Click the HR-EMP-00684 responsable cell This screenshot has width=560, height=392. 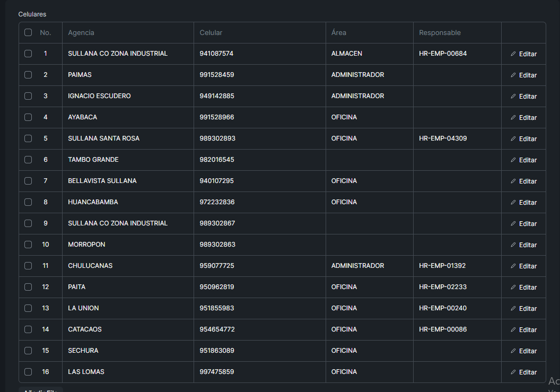(x=443, y=54)
